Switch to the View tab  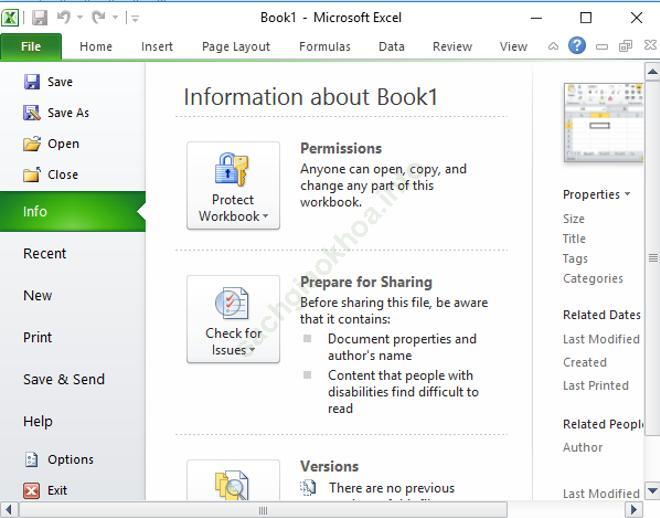point(514,47)
